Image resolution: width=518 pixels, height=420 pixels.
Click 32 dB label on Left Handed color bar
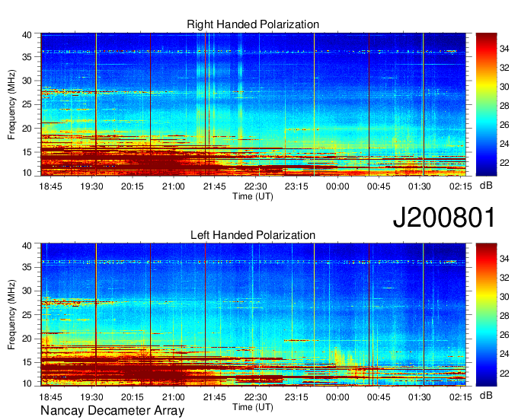pyautogui.click(x=504, y=278)
